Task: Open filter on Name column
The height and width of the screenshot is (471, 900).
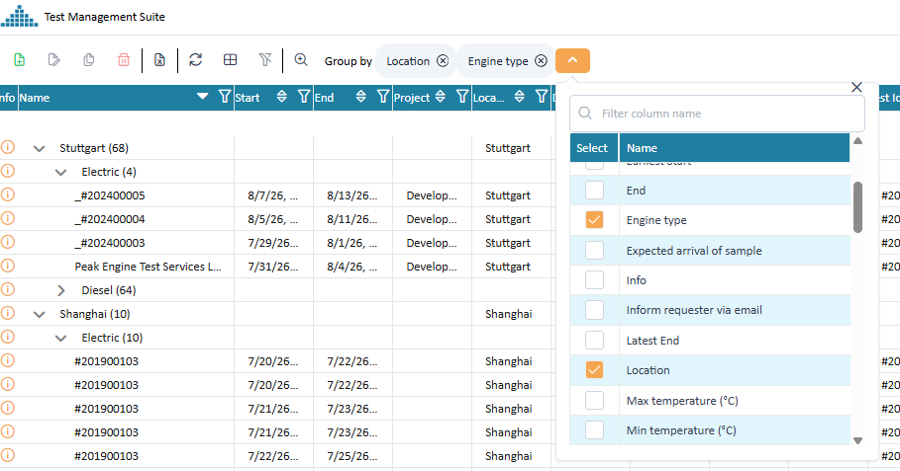Action: tap(225, 97)
